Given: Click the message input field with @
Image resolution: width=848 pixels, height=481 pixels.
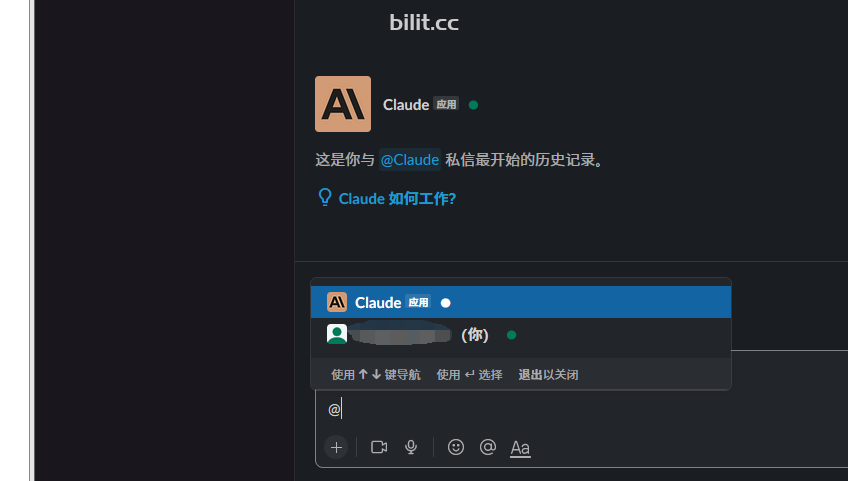Looking at the screenshot, I should tap(581, 410).
